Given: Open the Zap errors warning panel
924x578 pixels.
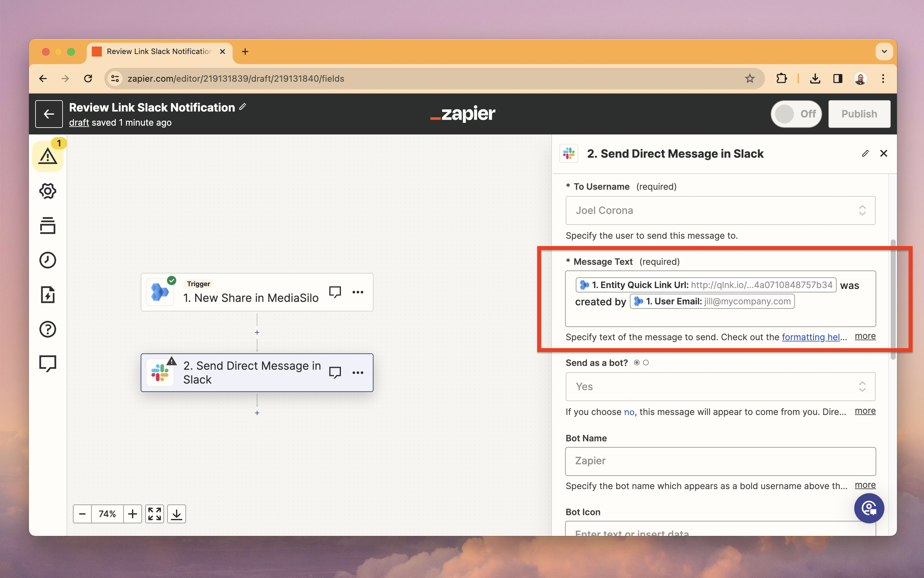Looking at the screenshot, I should [47, 156].
